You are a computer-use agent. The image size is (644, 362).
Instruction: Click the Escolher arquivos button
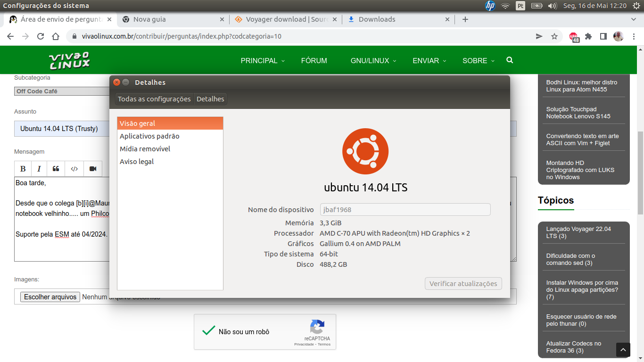point(50,297)
